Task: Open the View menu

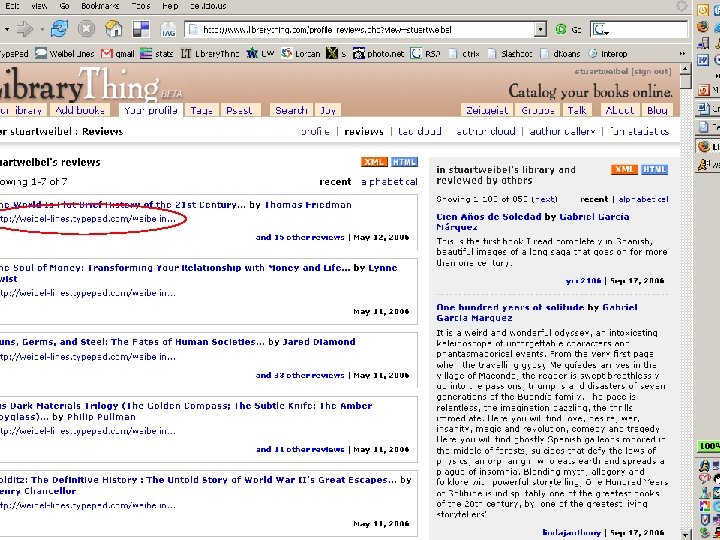Action: [39, 6]
